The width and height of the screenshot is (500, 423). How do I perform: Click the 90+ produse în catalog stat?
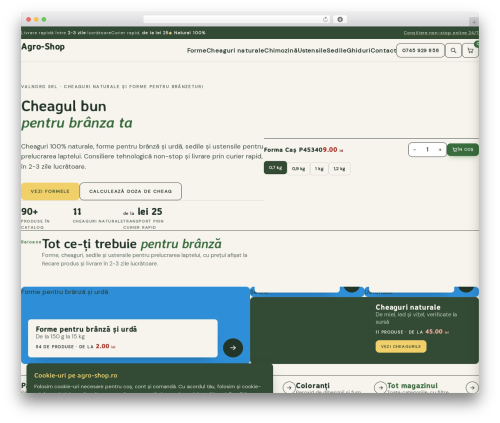[x=36, y=218]
